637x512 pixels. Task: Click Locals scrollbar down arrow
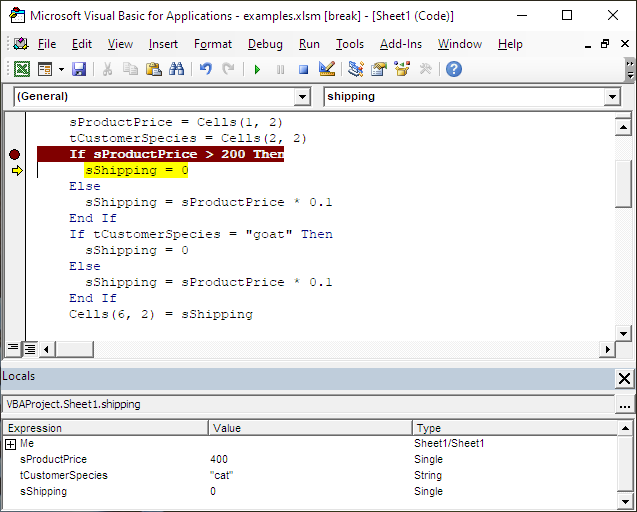(x=625, y=499)
